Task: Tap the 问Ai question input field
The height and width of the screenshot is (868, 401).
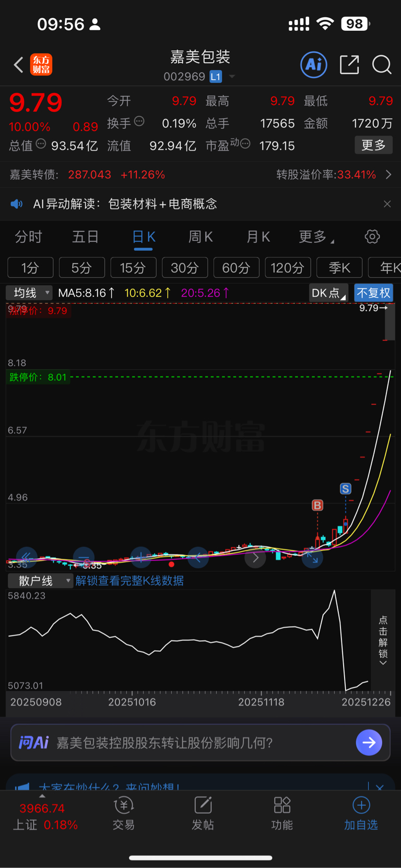Action: click(x=200, y=743)
